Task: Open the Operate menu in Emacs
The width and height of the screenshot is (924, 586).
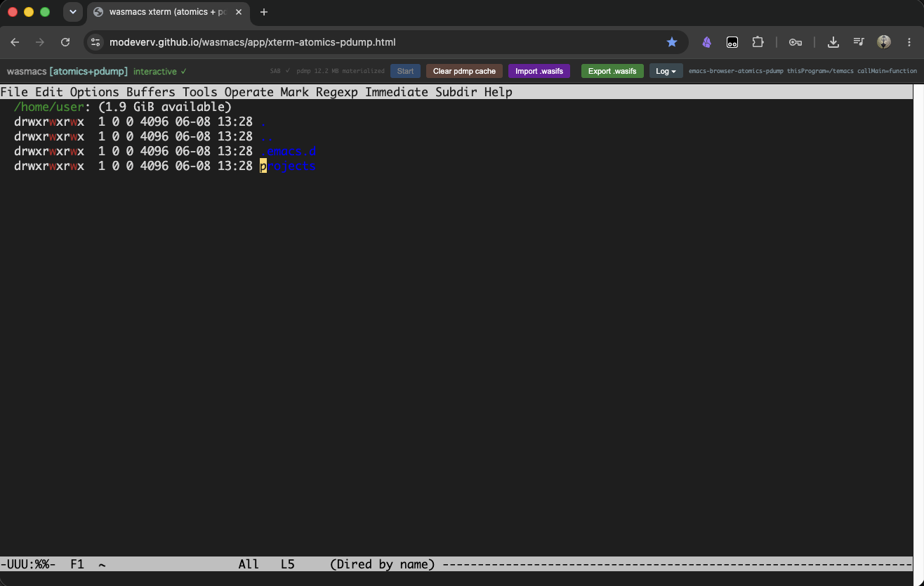Action: pyautogui.click(x=249, y=92)
